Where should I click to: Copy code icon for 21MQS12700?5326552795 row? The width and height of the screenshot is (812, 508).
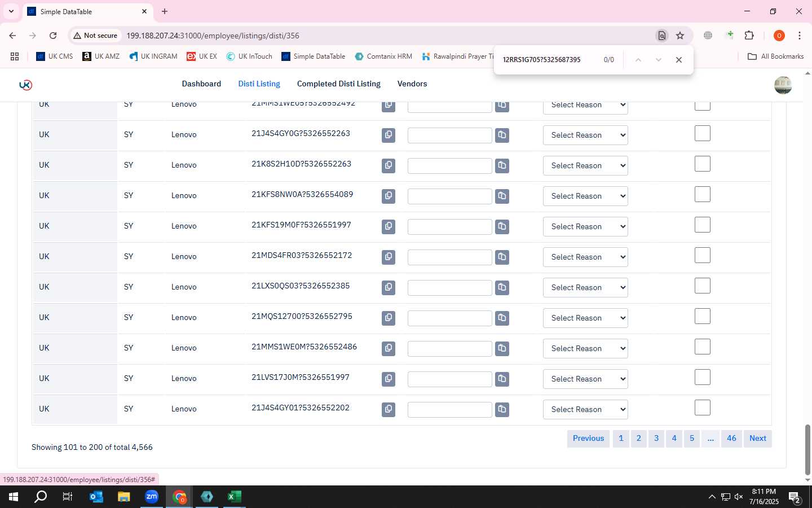pyautogui.click(x=389, y=318)
